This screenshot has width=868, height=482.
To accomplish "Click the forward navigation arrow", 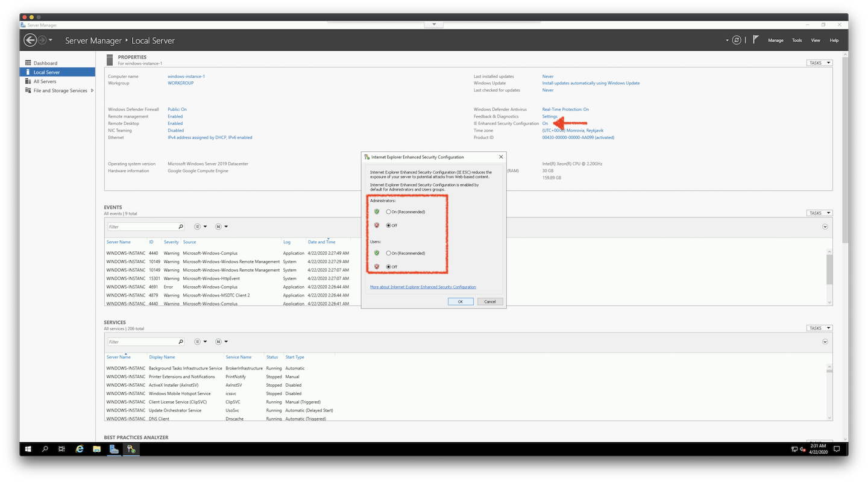I will pyautogui.click(x=42, y=40).
